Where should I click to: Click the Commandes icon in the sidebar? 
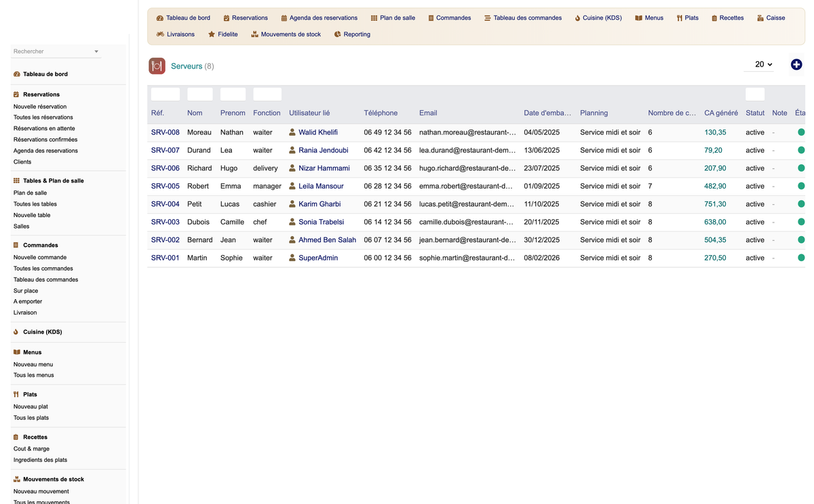click(x=16, y=245)
